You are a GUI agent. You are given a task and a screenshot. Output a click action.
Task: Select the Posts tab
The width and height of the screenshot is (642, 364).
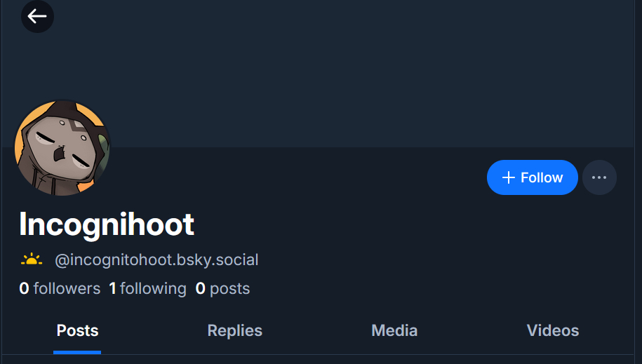click(77, 331)
